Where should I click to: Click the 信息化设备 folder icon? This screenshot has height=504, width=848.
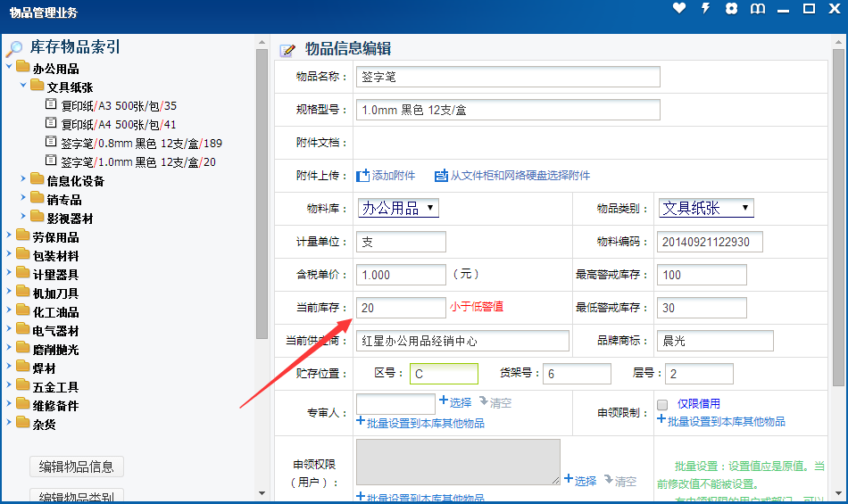pos(37,178)
